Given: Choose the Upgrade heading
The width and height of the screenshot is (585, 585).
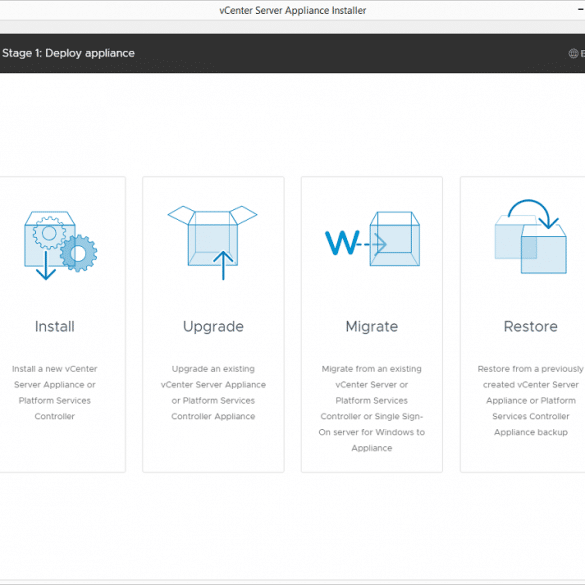Looking at the screenshot, I should coord(213,327).
